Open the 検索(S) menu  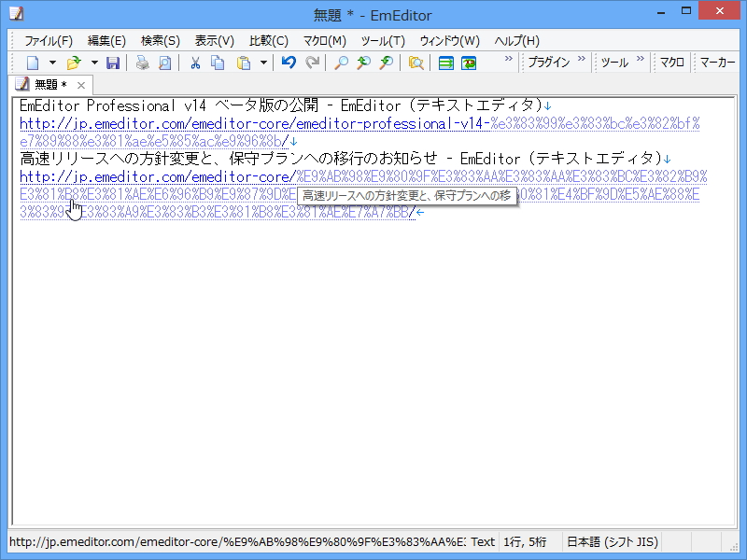click(161, 41)
